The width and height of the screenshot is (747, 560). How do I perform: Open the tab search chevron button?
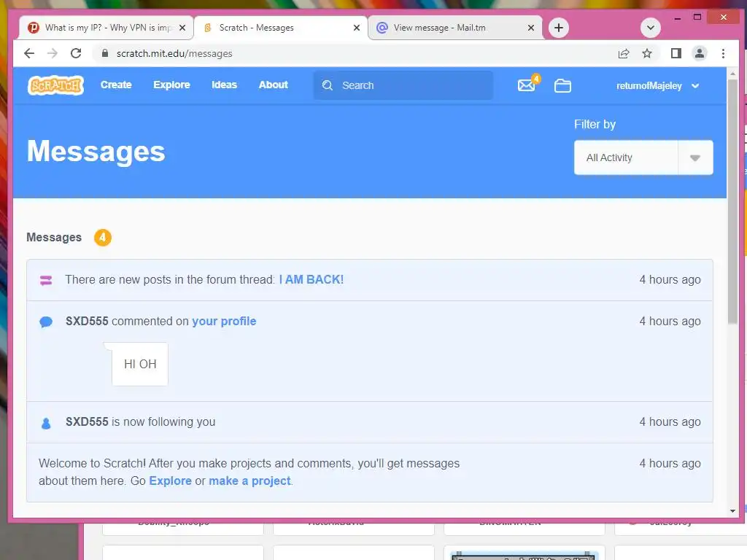tap(650, 28)
